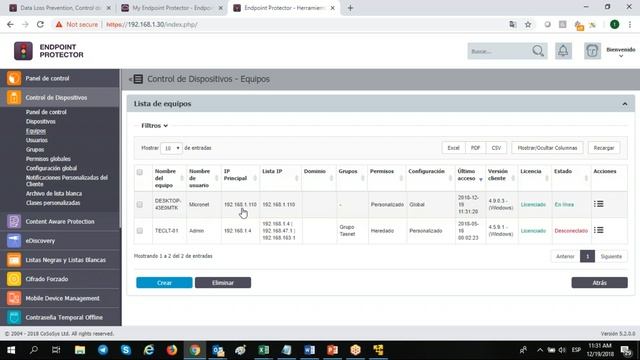This screenshot has height=360, width=640.
Task: Open Word from the taskbar
Action: (x=309, y=350)
